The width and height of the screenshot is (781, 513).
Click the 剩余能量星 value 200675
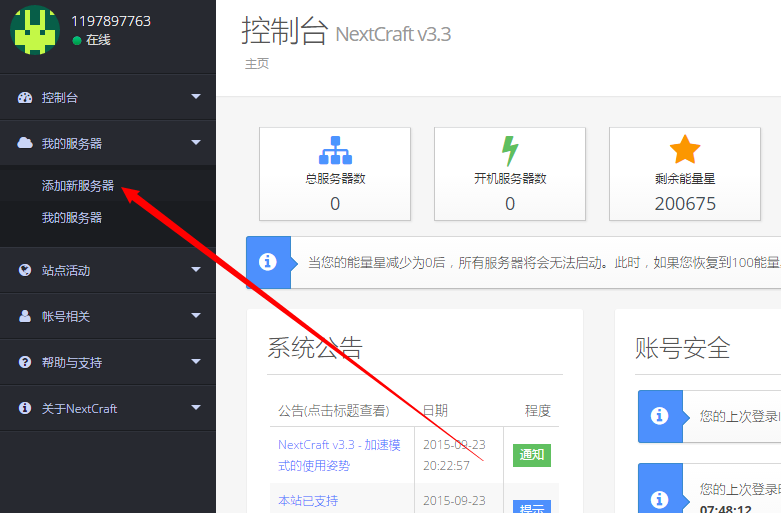(x=685, y=204)
